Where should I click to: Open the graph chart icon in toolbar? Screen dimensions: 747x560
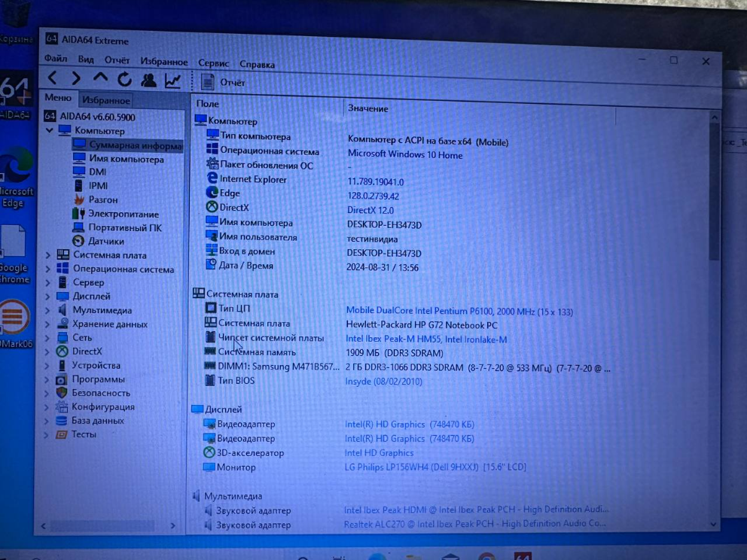[x=172, y=81]
